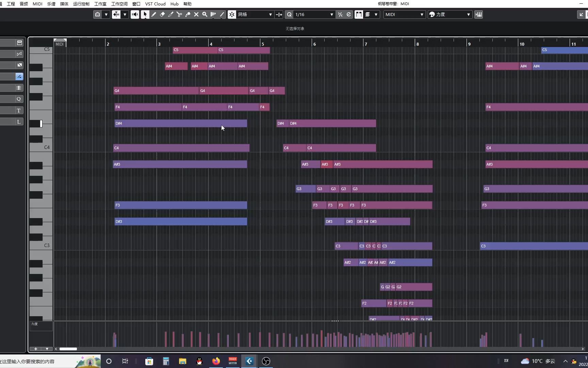Click the Q inspector tab button
588x368 pixels.
click(x=19, y=99)
